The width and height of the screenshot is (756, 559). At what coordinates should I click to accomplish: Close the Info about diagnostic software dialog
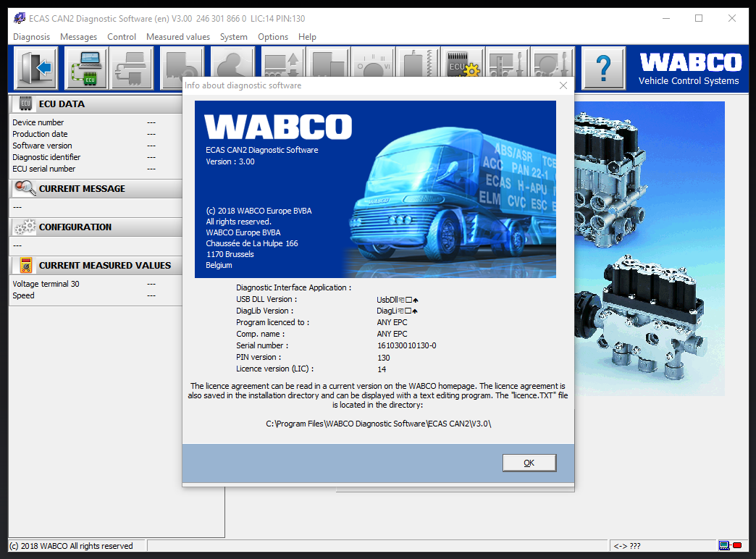(563, 85)
